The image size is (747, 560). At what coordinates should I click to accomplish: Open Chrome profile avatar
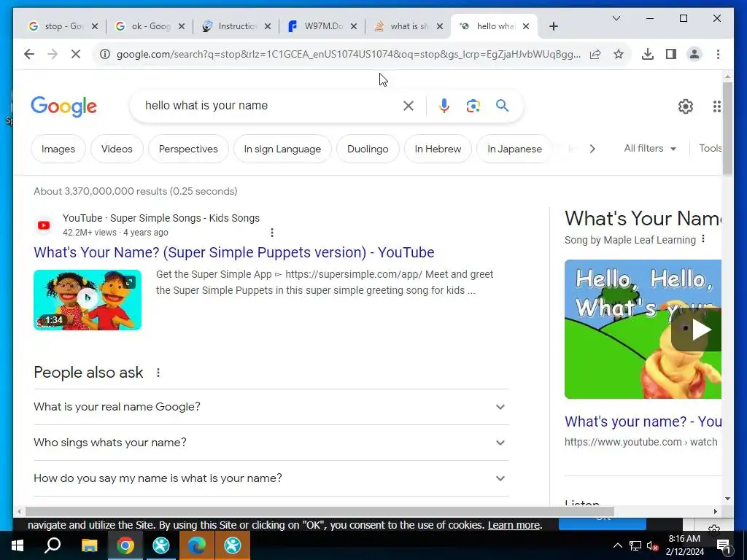pyautogui.click(x=694, y=54)
